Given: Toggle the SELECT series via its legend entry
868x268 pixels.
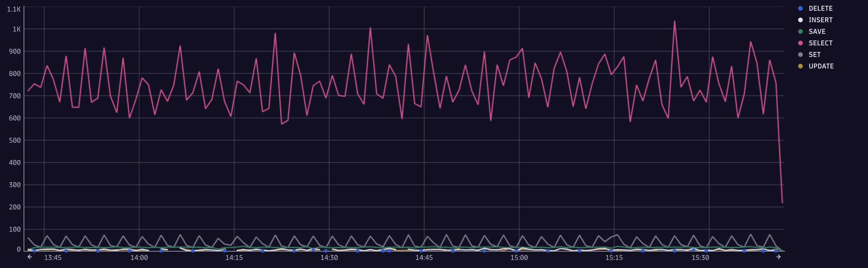Looking at the screenshot, I should click(x=820, y=43).
